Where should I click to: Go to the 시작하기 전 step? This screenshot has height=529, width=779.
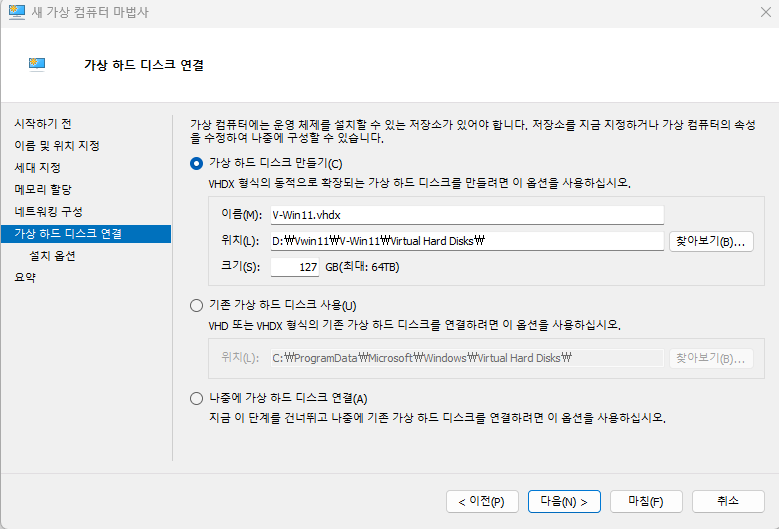pos(43,124)
